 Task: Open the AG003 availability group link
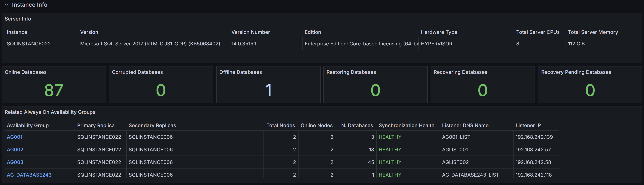pos(15,162)
